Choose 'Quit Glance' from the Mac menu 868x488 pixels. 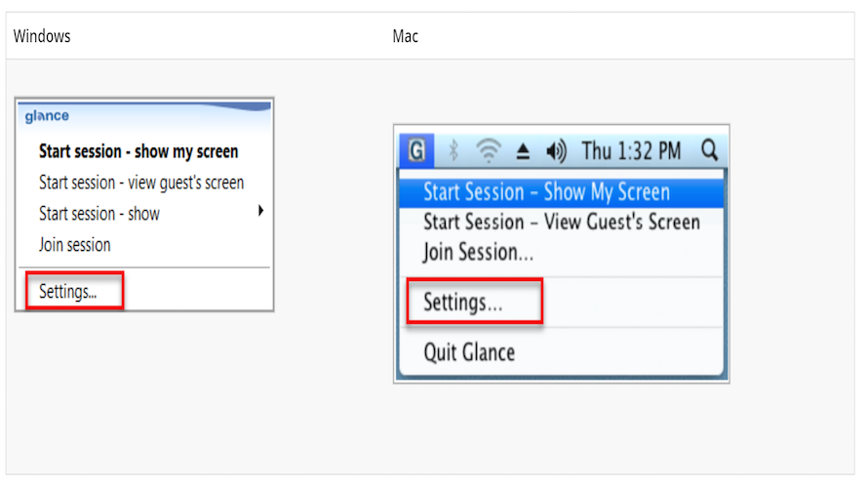(469, 352)
